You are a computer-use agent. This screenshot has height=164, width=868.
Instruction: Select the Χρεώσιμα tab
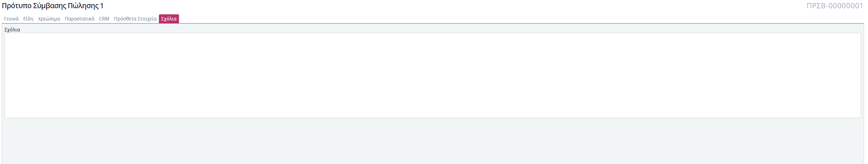point(49,19)
